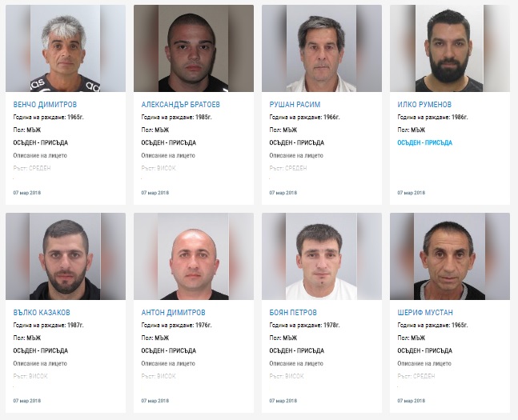Click the photo above ВЕНЧО ДИМИТРОВ
Screen dimensions: 518x420
point(66,48)
